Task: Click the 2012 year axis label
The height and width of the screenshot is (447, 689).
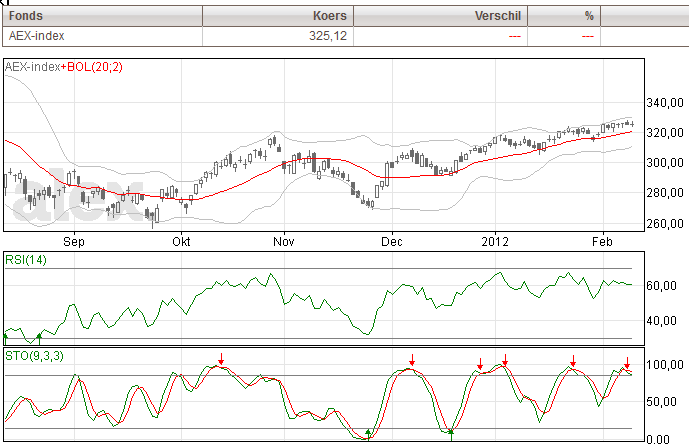Action: coord(495,242)
